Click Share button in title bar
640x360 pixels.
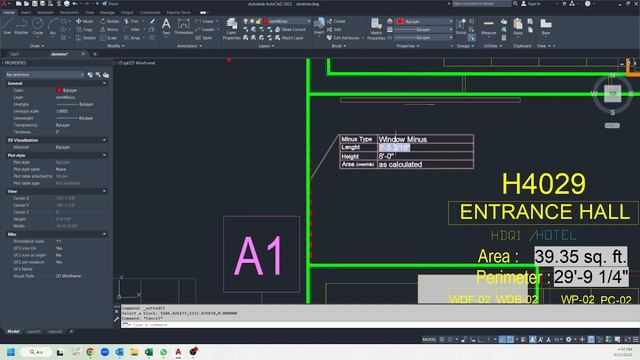tap(110, 4)
